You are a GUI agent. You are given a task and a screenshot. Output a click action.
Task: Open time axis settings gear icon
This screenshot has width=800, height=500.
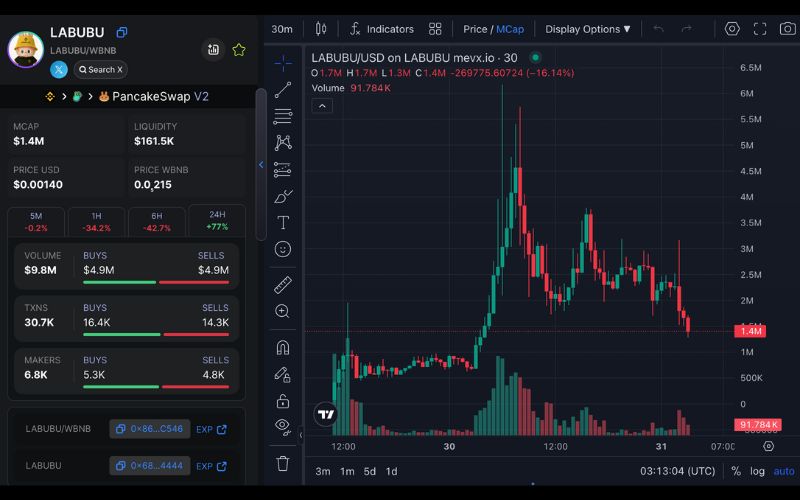coord(768,446)
